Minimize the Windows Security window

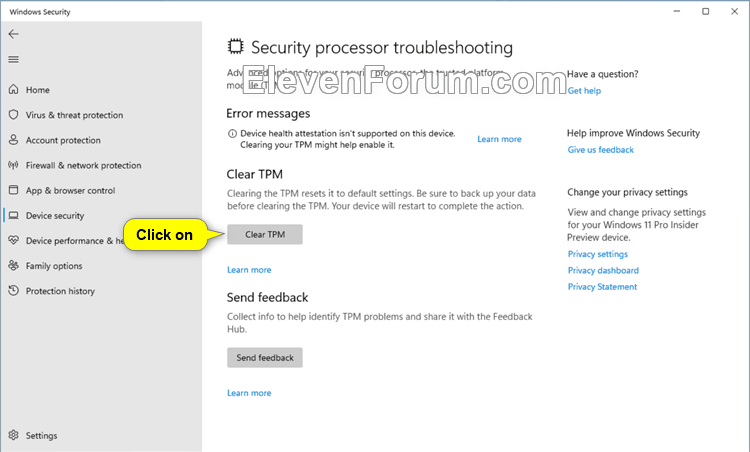pos(677,11)
